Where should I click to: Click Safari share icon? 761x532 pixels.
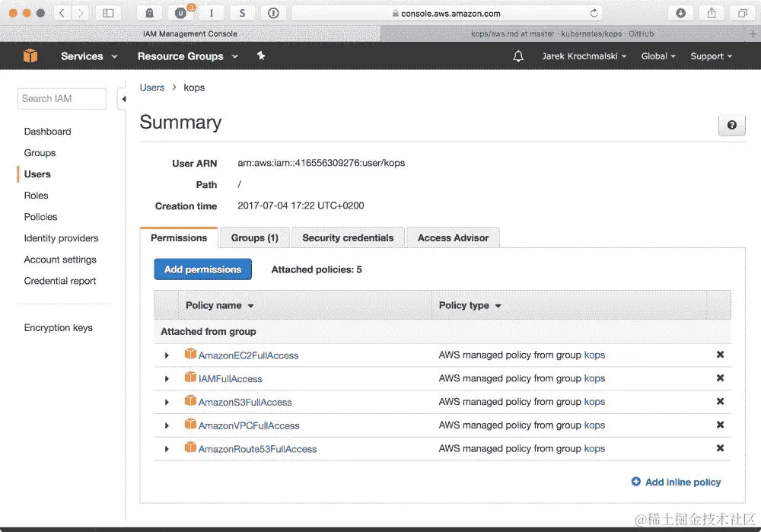pos(712,13)
